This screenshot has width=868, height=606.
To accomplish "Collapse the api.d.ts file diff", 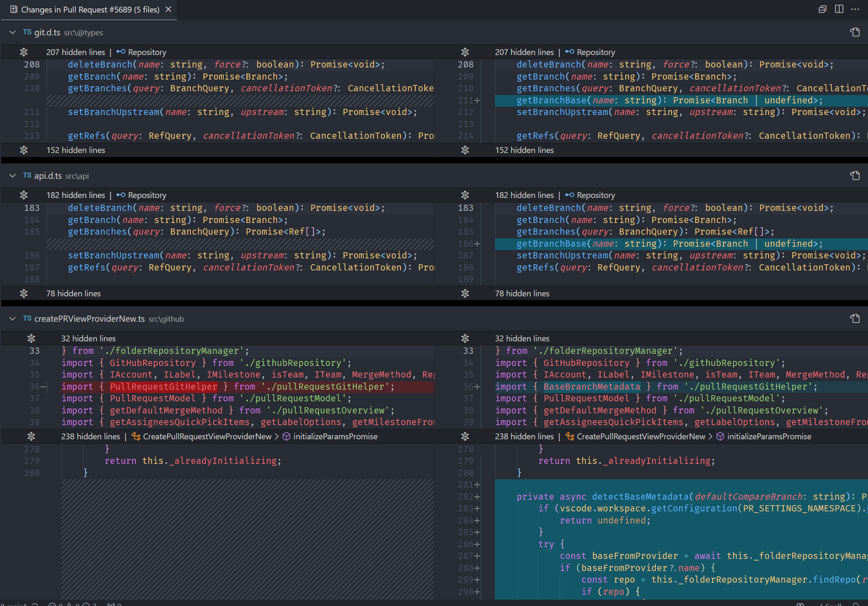I will point(13,176).
